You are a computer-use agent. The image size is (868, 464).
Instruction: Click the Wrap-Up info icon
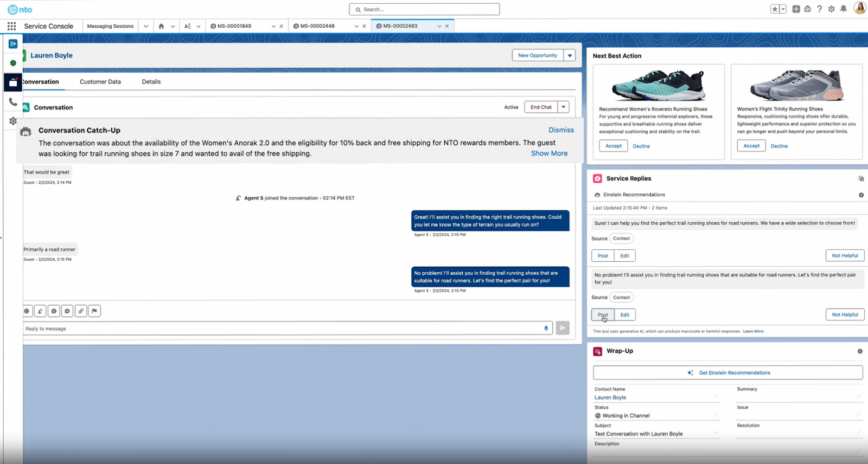[860, 351]
